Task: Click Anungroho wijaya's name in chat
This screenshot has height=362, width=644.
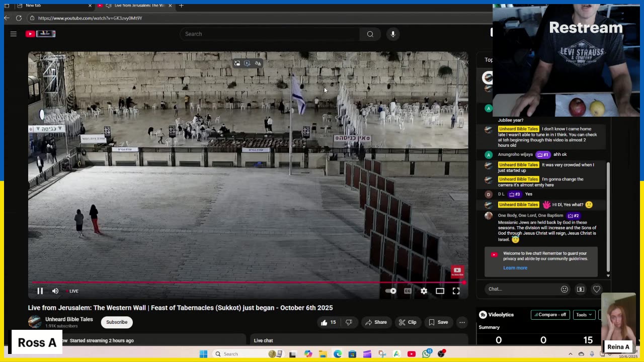Action: [515, 154]
